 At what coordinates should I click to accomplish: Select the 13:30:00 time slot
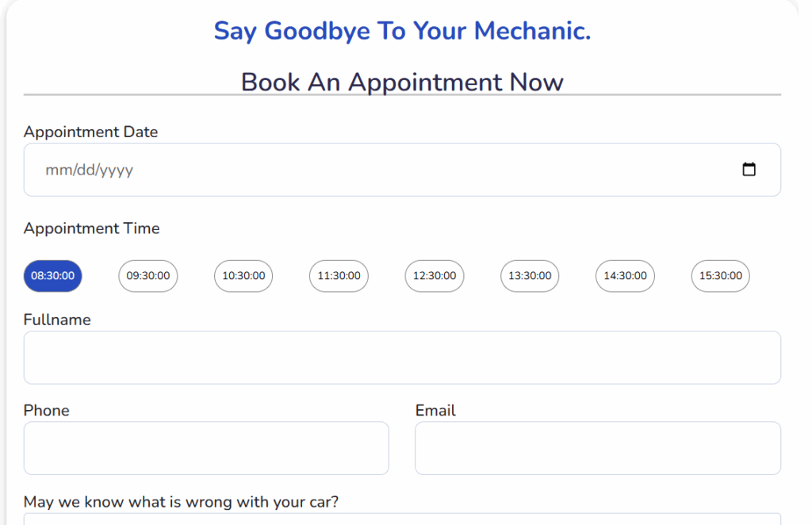click(530, 276)
